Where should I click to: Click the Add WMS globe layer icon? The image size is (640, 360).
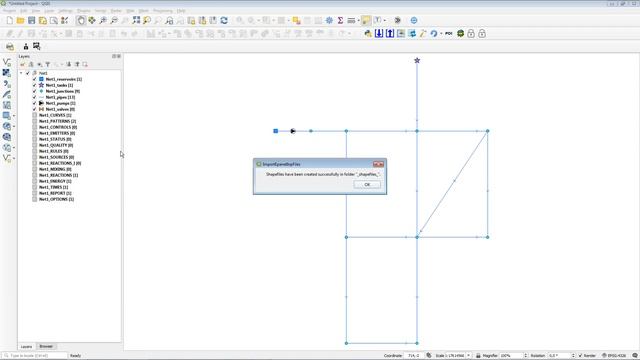7,126
